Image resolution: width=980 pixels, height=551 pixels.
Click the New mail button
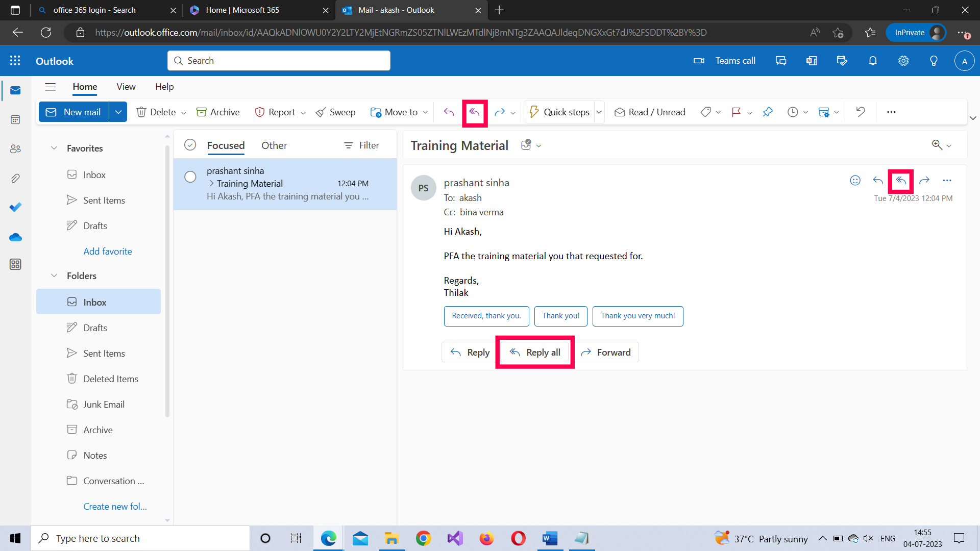coord(74,112)
